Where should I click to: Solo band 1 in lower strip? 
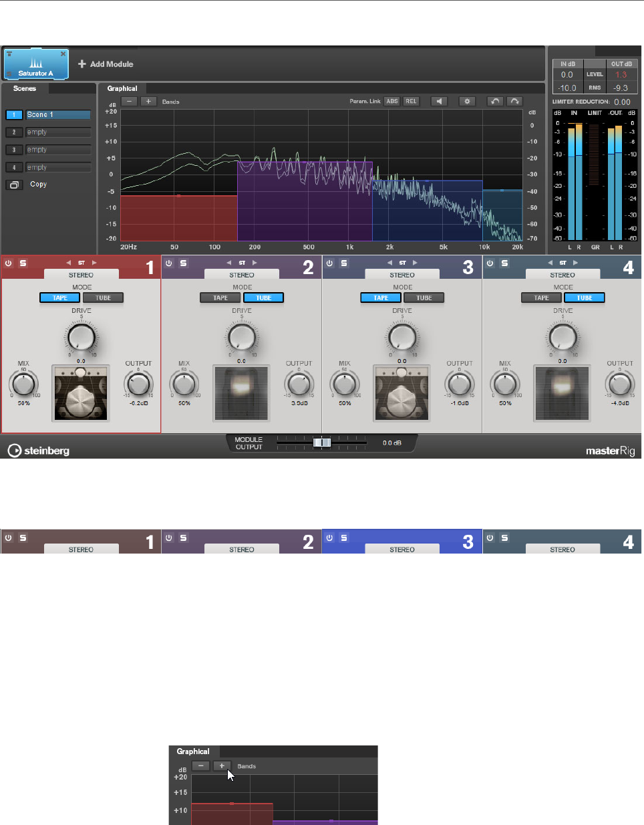coord(23,538)
